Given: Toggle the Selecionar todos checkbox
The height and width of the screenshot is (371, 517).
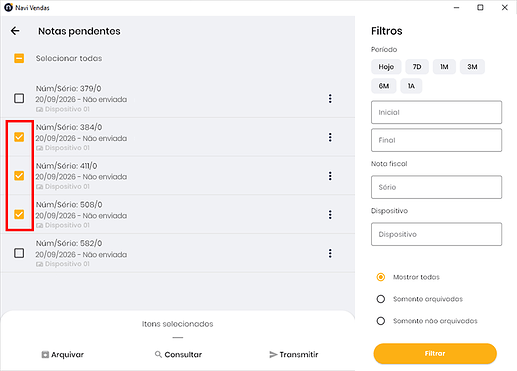Looking at the screenshot, I should pos(19,58).
